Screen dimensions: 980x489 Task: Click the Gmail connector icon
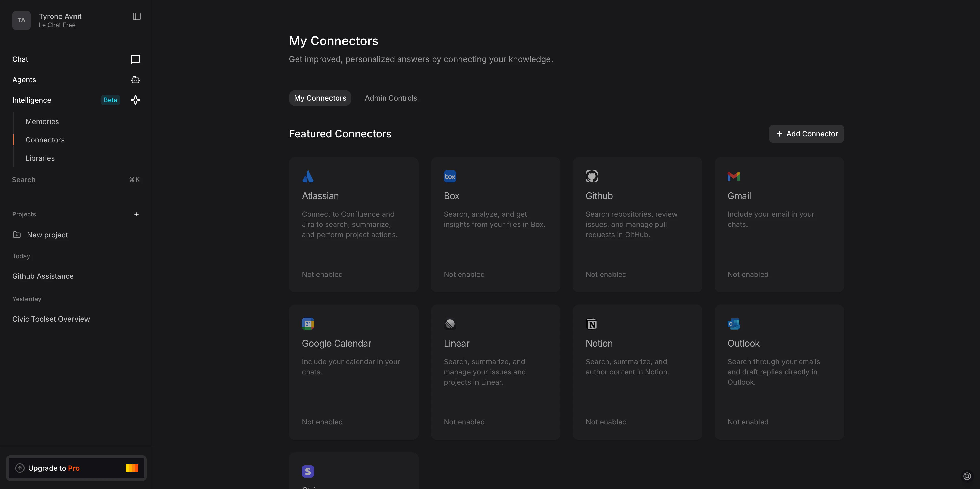pos(733,176)
